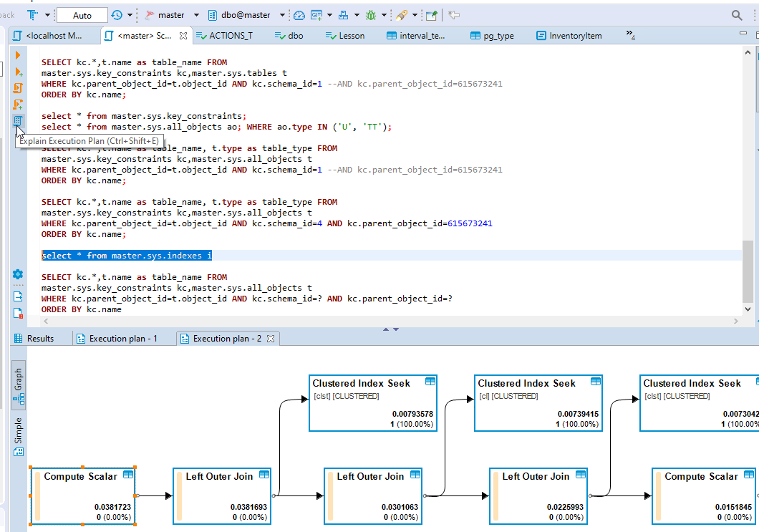Image resolution: width=759 pixels, height=532 pixels.
Task: Expand the transaction mode dropdown arrow
Action: click(x=46, y=14)
